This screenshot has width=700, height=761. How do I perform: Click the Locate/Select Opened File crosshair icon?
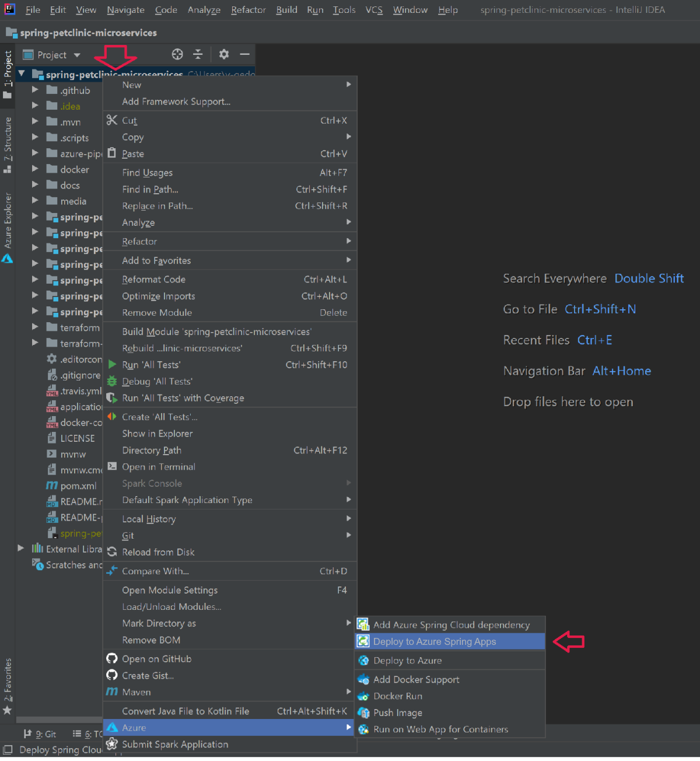[x=177, y=54]
